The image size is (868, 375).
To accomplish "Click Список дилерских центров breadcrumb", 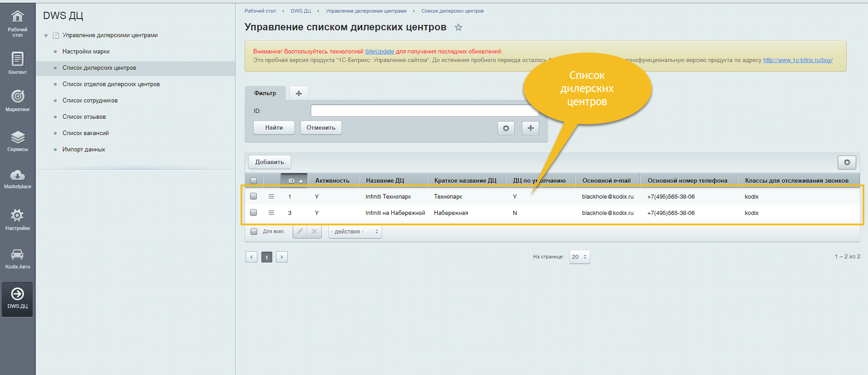I will [x=453, y=11].
